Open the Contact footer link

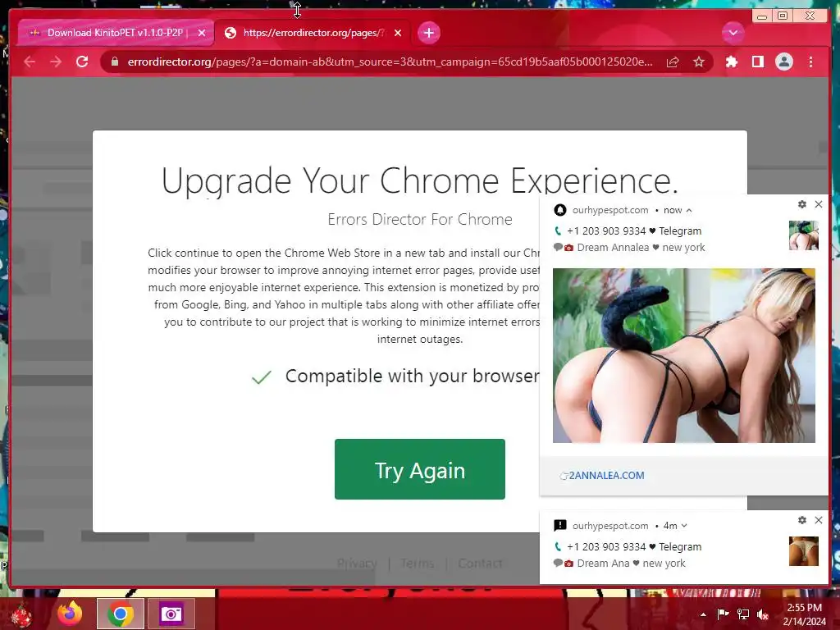(x=480, y=564)
